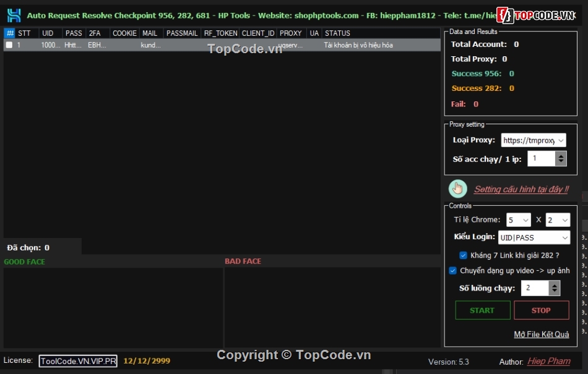Click the PASSMAIL column header
This screenshot has height=374, width=588.
182,33
